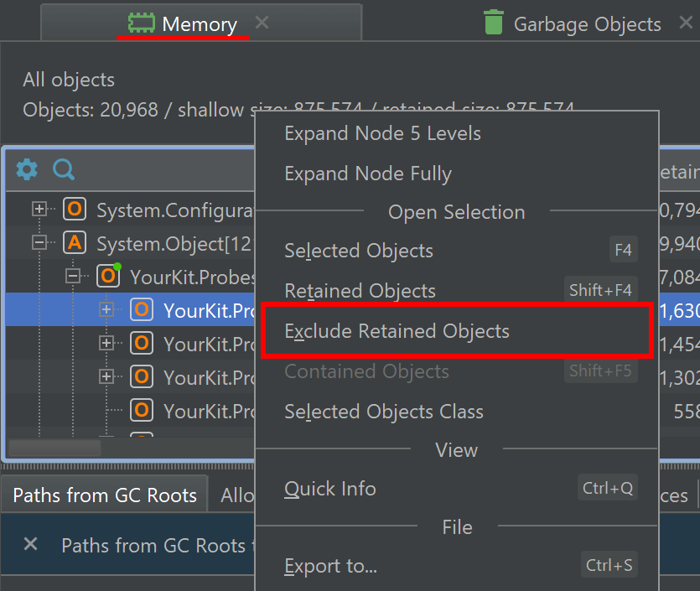Close the Garbage Objects tab

[685, 23]
